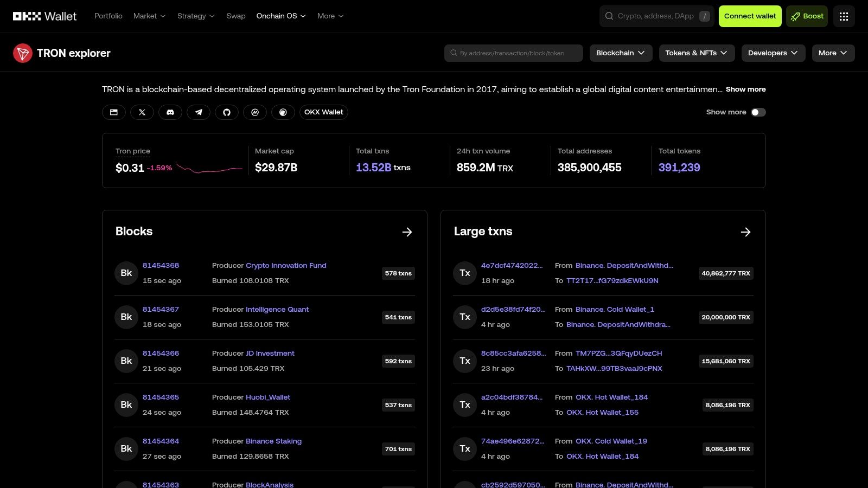Image resolution: width=868 pixels, height=488 pixels.
Task: Click the red TRON explorer logo
Action: coord(23,53)
